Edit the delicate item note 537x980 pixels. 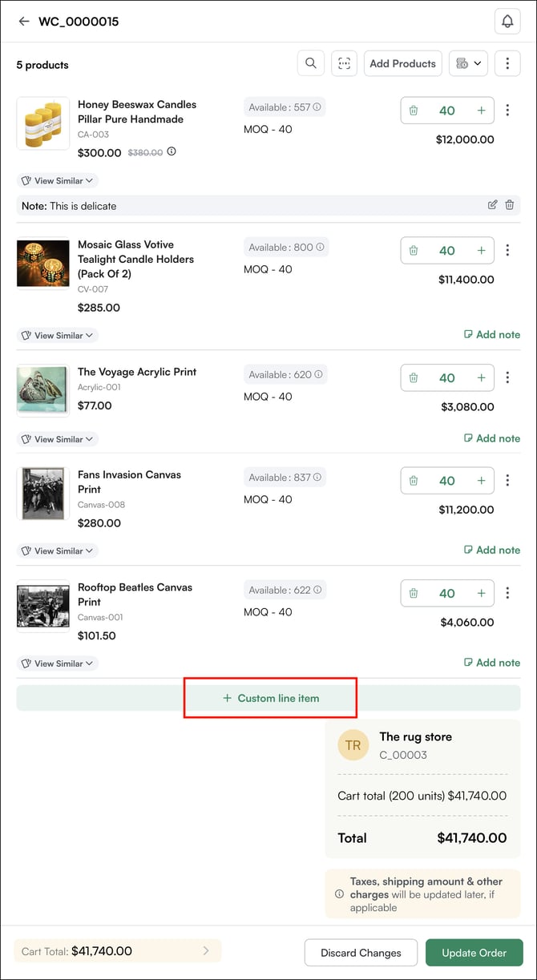point(492,205)
